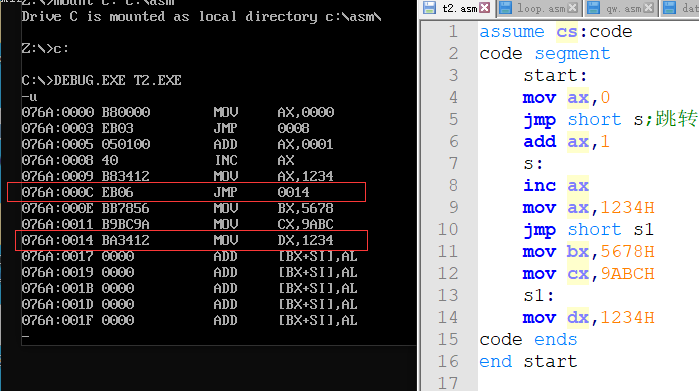Click the highlighted MOV DX,1234 debug line
Screen dimensions: 699x391
point(191,240)
